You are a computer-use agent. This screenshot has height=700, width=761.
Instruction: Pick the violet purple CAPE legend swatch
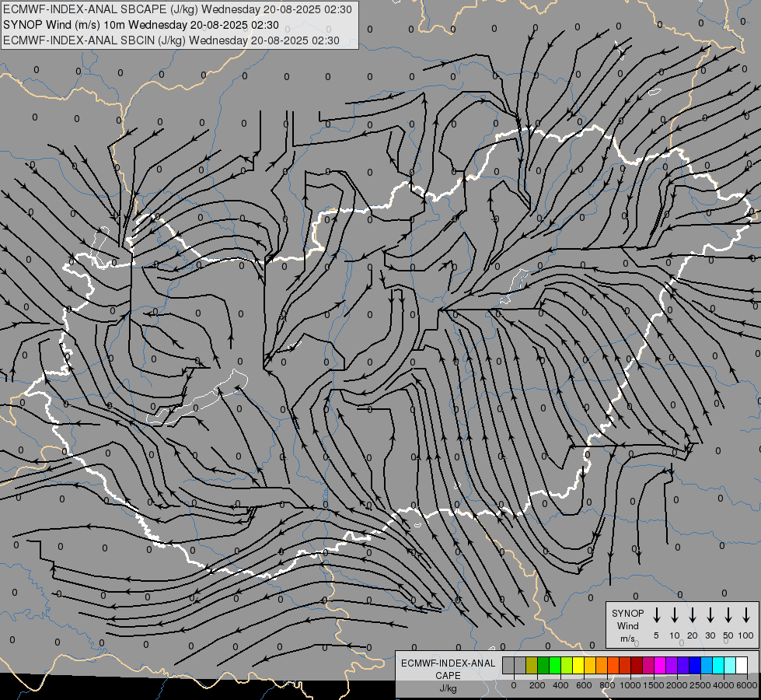[672, 665]
